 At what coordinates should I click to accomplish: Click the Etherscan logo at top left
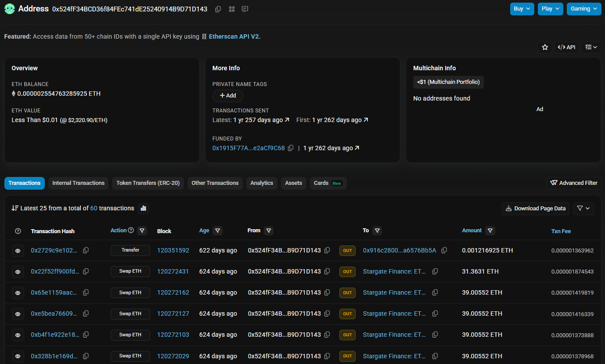coord(9,9)
